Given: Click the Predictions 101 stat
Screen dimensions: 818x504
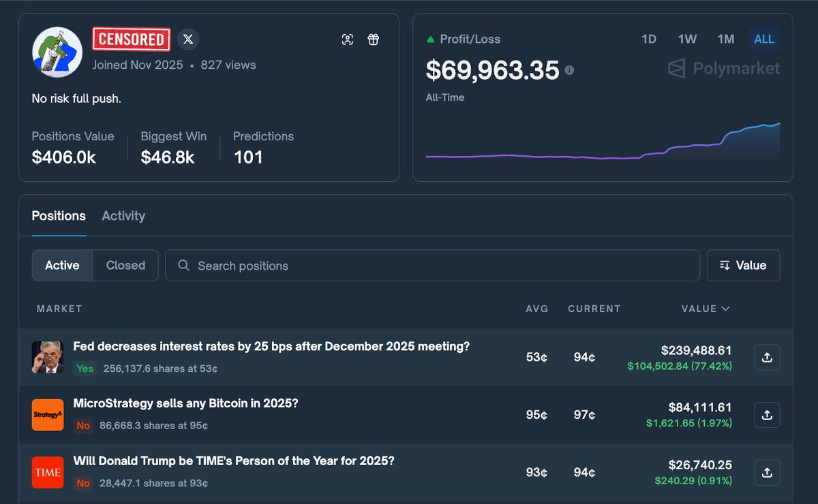Looking at the screenshot, I should click(263, 147).
